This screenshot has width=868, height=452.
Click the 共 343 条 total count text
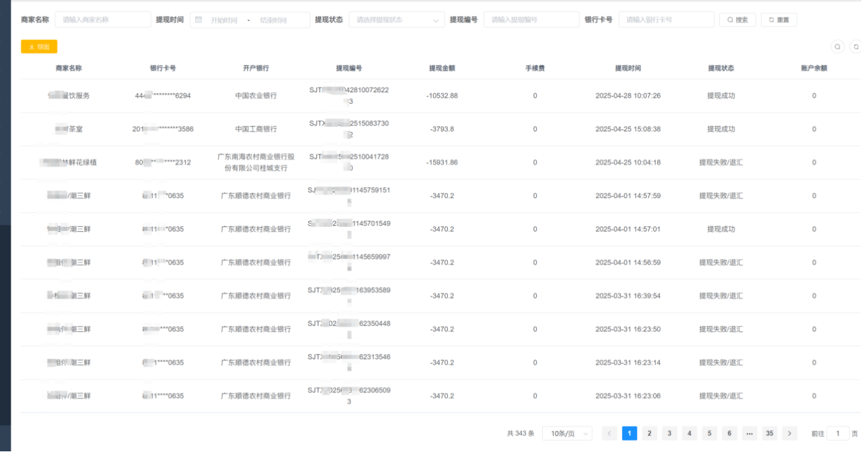pos(520,434)
